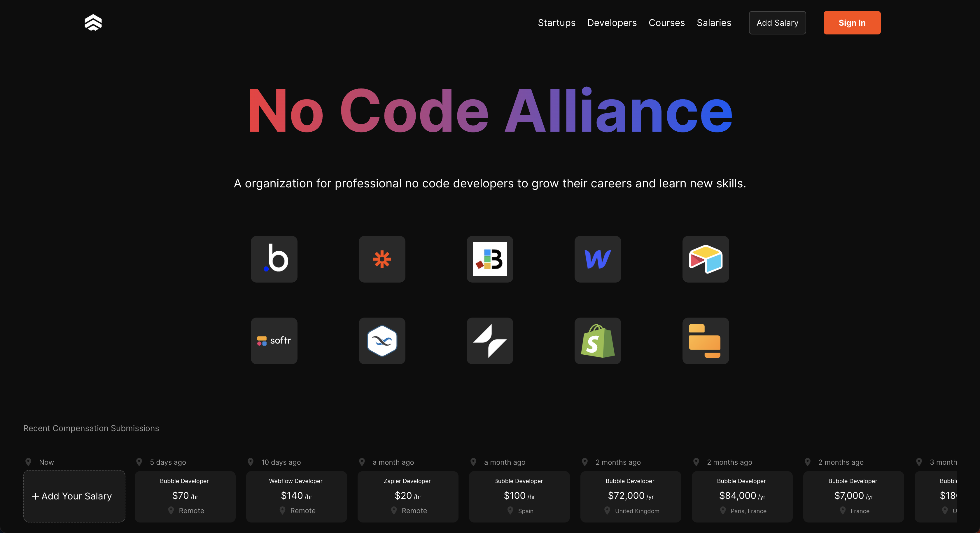Open the Webflow logo icon
The image size is (980, 533).
coord(597,259)
